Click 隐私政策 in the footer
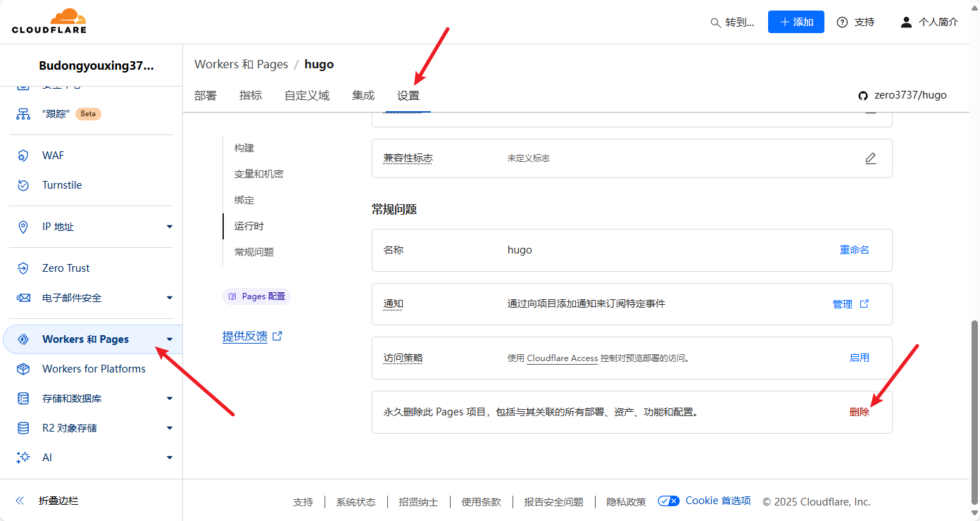This screenshot has height=521, width=980. point(627,502)
